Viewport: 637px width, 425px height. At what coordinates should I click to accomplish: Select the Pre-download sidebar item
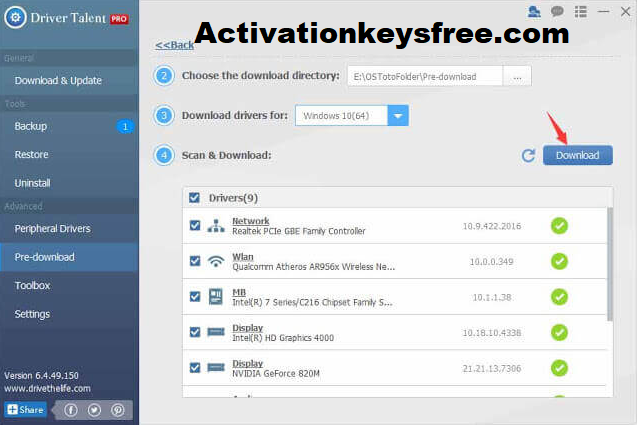pyautogui.click(x=69, y=257)
